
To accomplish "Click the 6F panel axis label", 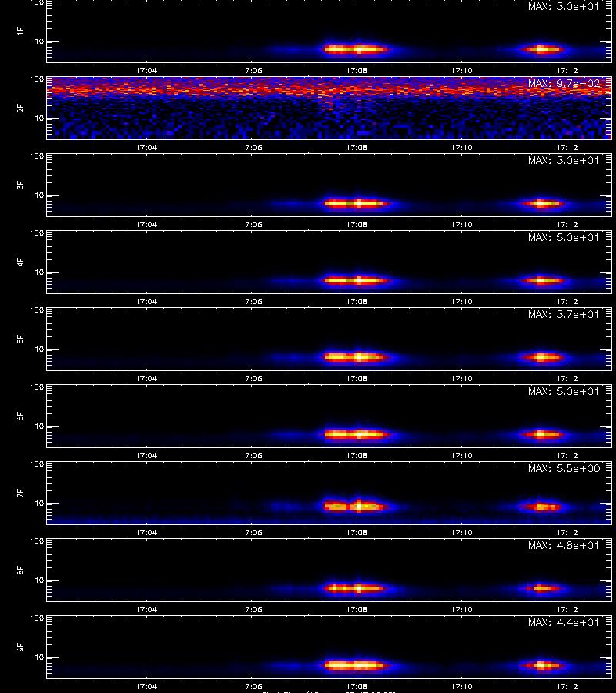I will 20,416.
